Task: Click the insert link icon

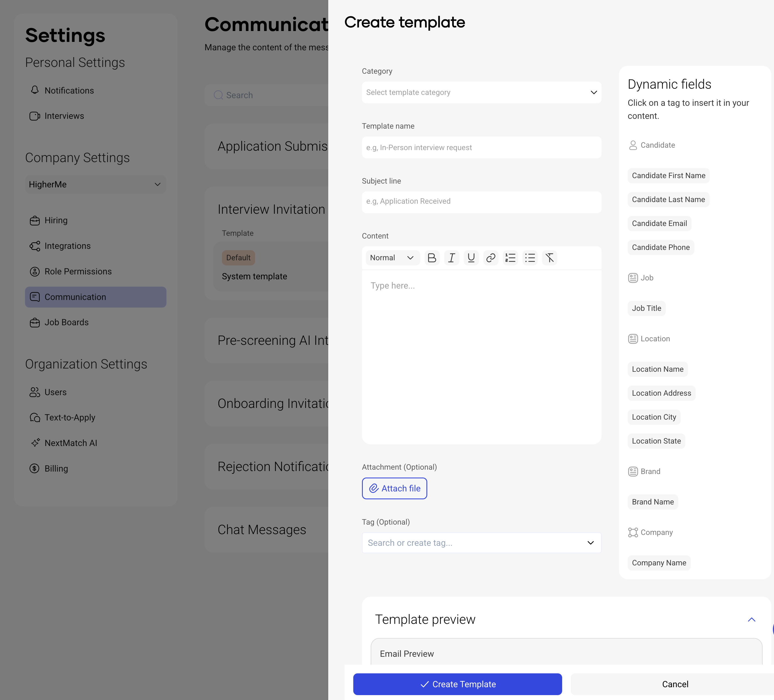Action: [x=491, y=258]
